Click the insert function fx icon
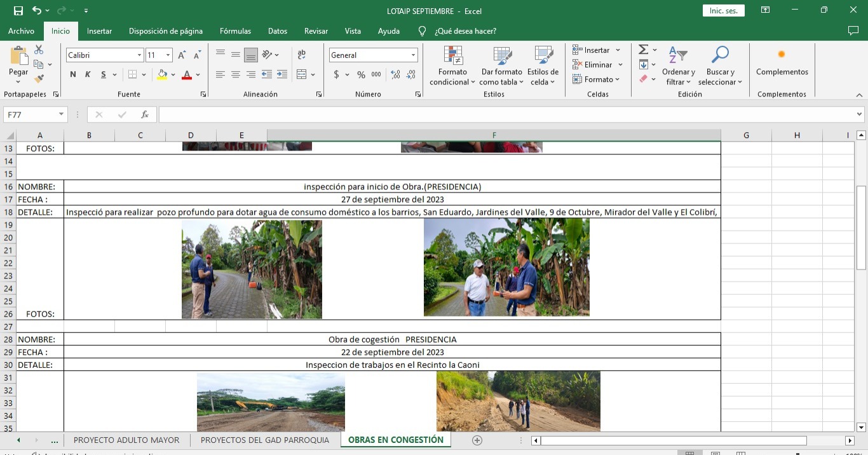The image size is (868, 455). tap(145, 114)
